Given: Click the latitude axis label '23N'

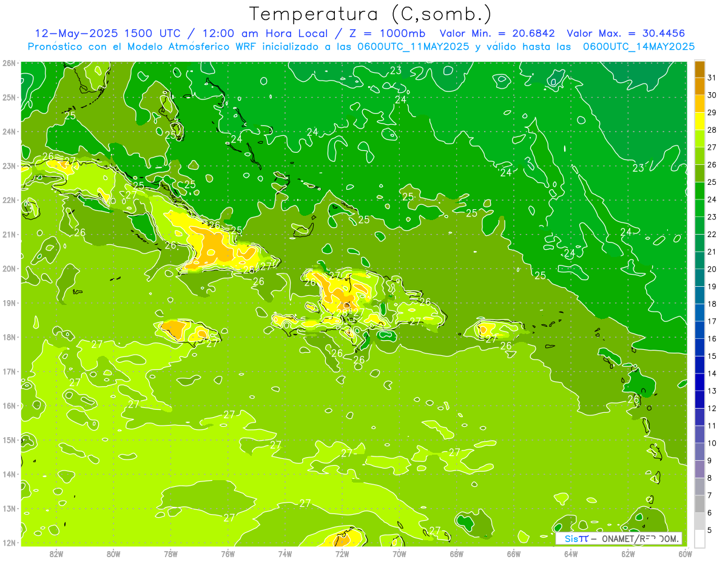Looking at the screenshot, I should tap(9, 166).
